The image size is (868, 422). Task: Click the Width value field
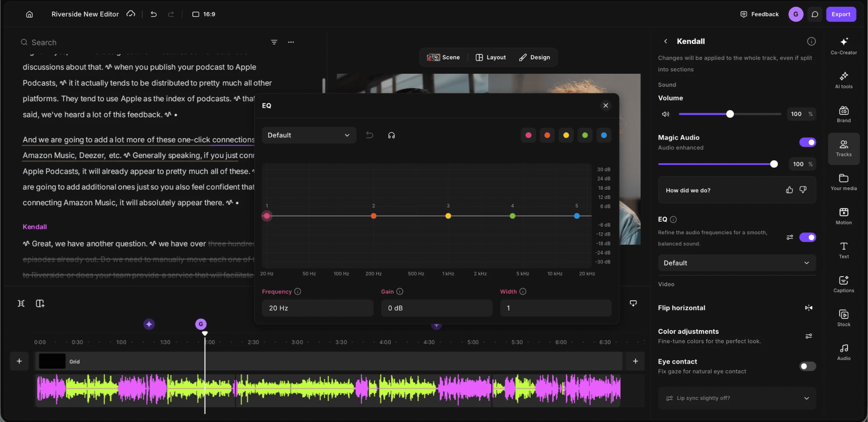[x=556, y=308]
